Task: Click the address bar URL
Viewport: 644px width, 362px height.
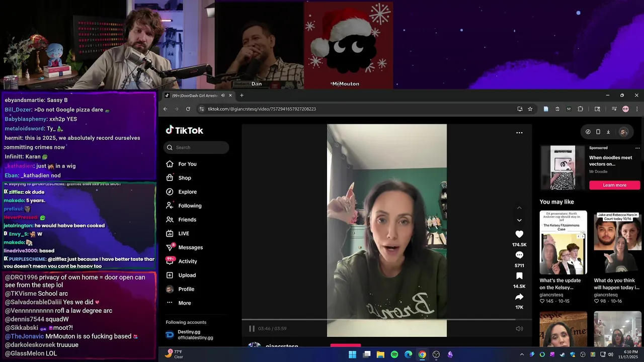Action: [262, 109]
